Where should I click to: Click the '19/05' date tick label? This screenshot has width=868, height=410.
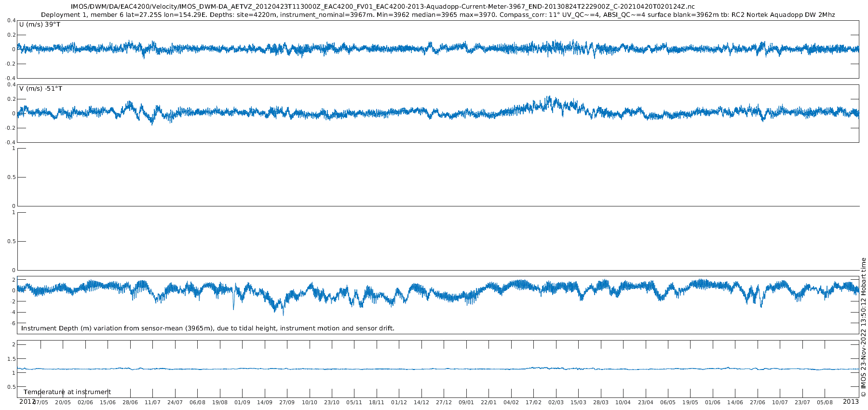[691, 402]
